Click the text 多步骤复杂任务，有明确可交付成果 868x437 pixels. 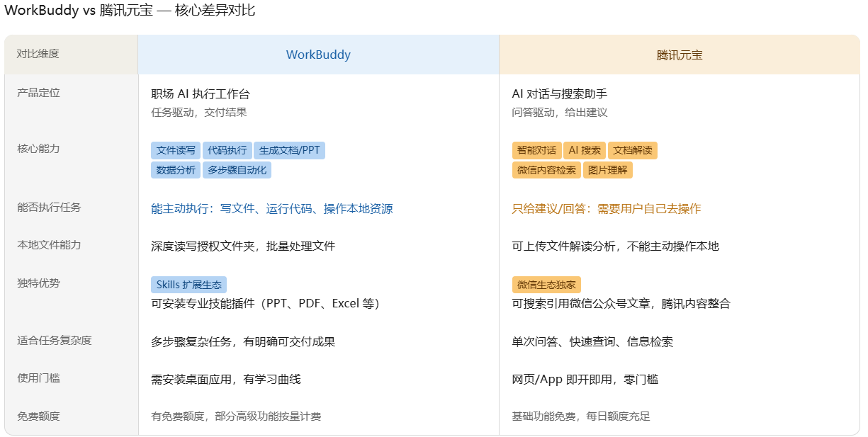point(243,342)
